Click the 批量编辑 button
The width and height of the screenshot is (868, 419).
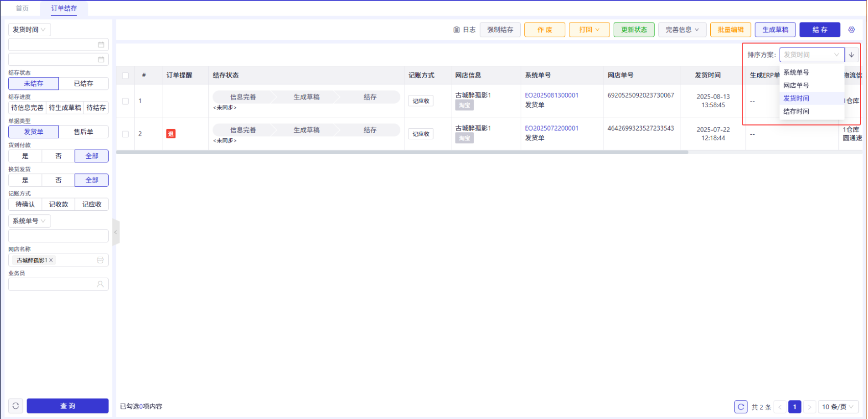click(x=731, y=30)
